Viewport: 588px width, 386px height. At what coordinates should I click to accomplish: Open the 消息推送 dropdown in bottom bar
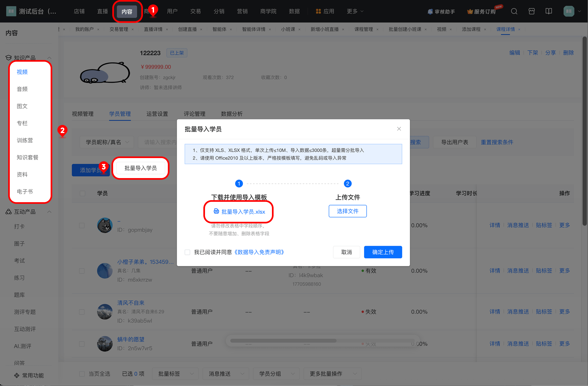tap(226, 374)
